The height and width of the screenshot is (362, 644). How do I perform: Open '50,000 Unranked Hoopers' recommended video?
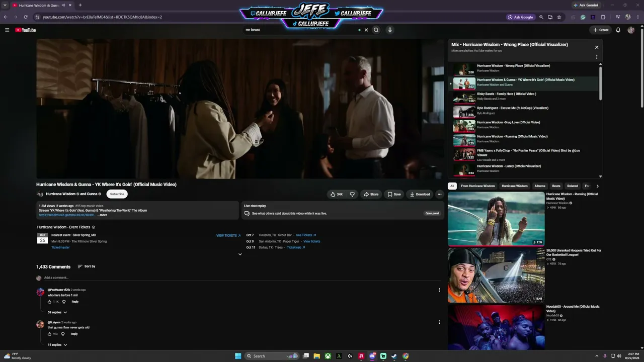(524, 275)
